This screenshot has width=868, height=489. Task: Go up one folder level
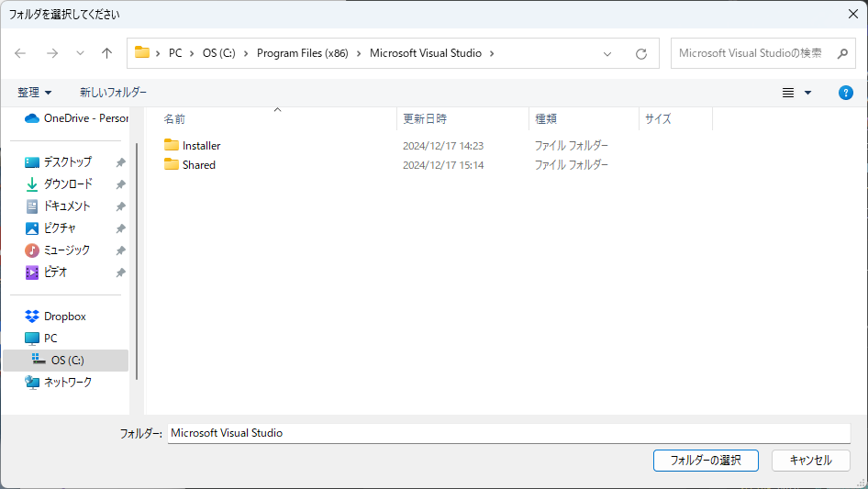click(x=106, y=53)
